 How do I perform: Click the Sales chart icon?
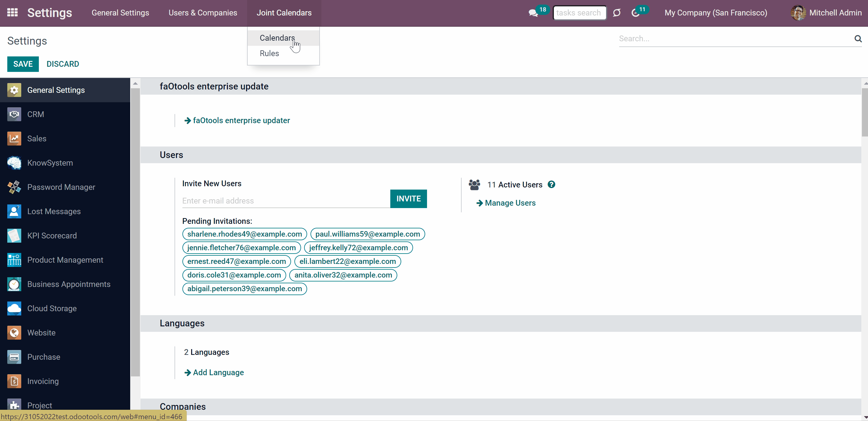click(14, 138)
